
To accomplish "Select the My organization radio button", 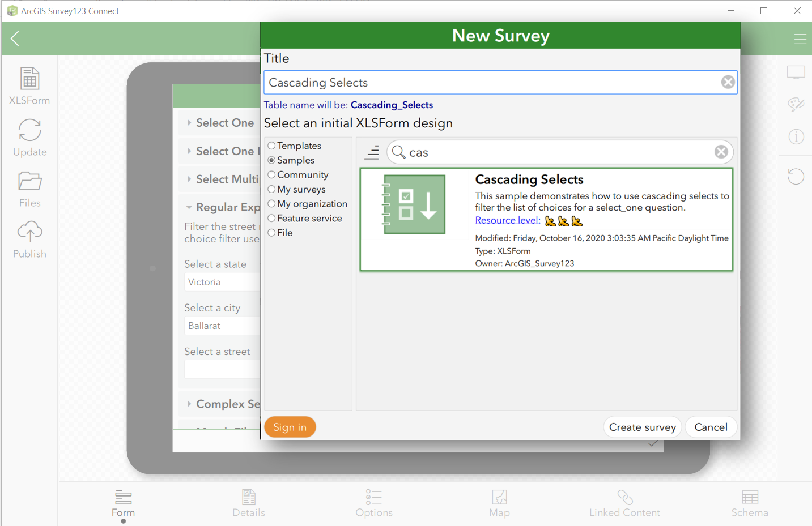I will (x=271, y=204).
